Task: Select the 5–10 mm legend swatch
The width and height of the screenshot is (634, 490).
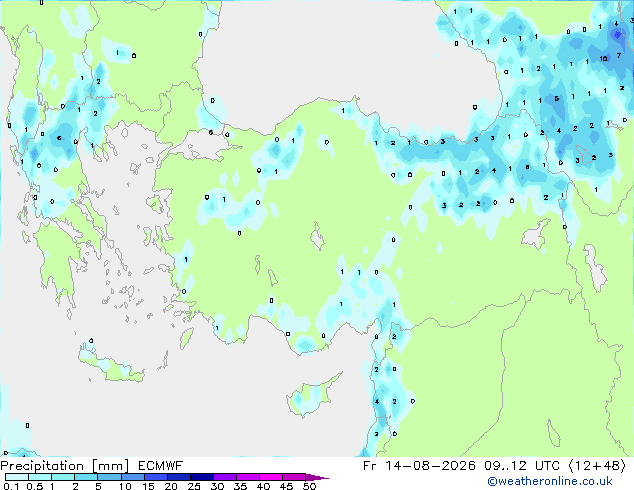Action: [109, 477]
